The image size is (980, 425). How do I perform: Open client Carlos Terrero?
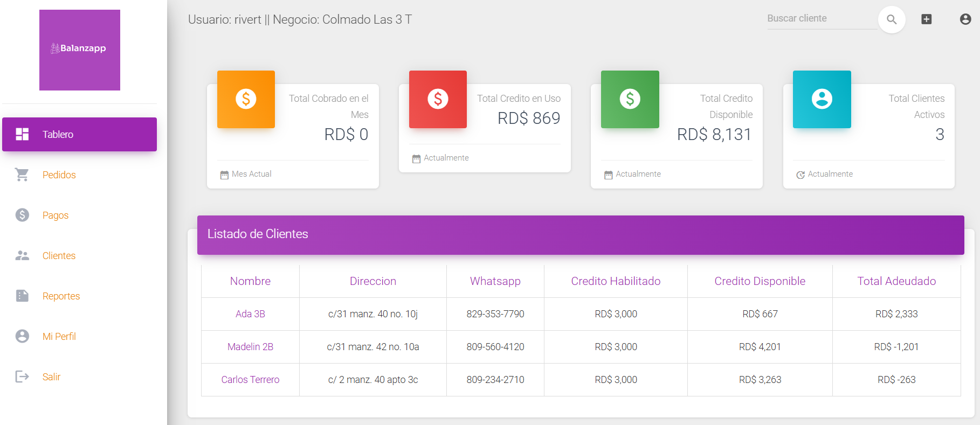(250, 380)
